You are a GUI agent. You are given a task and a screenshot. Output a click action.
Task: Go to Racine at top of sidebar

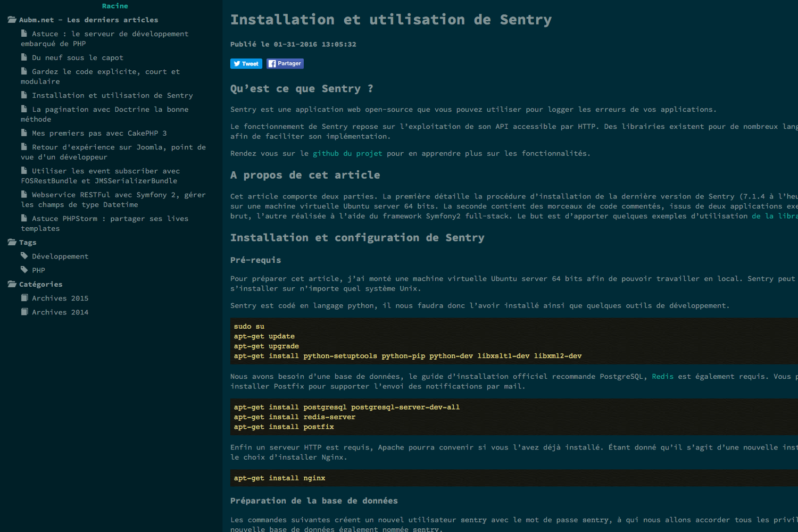pyautogui.click(x=115, y=6)
